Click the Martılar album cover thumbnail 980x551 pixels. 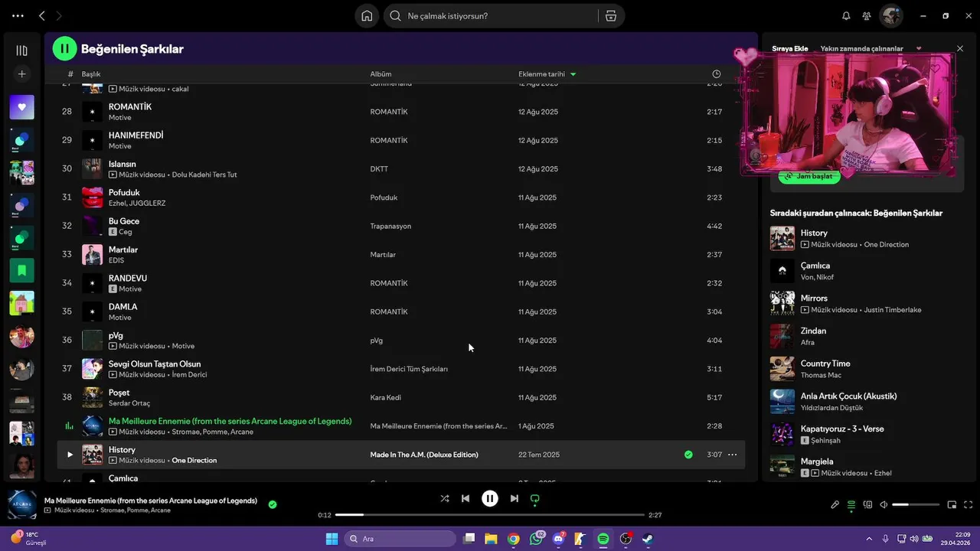(x=92, y=254)
